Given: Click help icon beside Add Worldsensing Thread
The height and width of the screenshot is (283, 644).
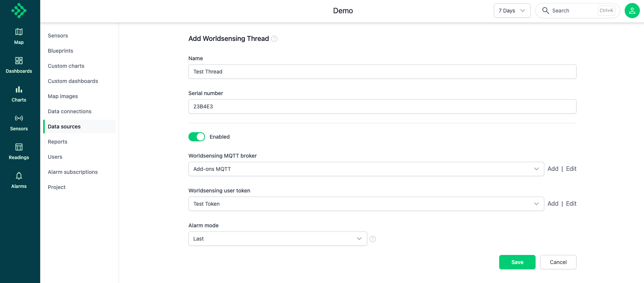Looking at the screenshot, I should click(x=274, y=39).
